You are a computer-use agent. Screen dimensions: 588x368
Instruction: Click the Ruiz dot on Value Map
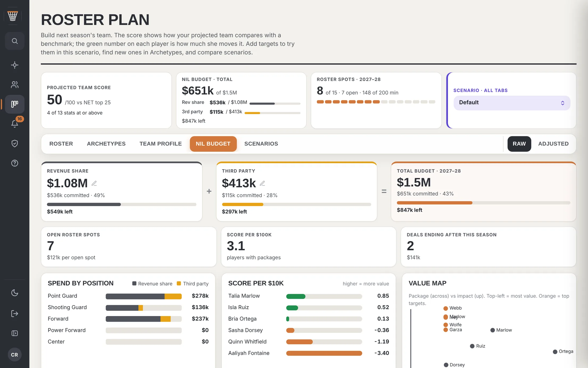[472, 346]
